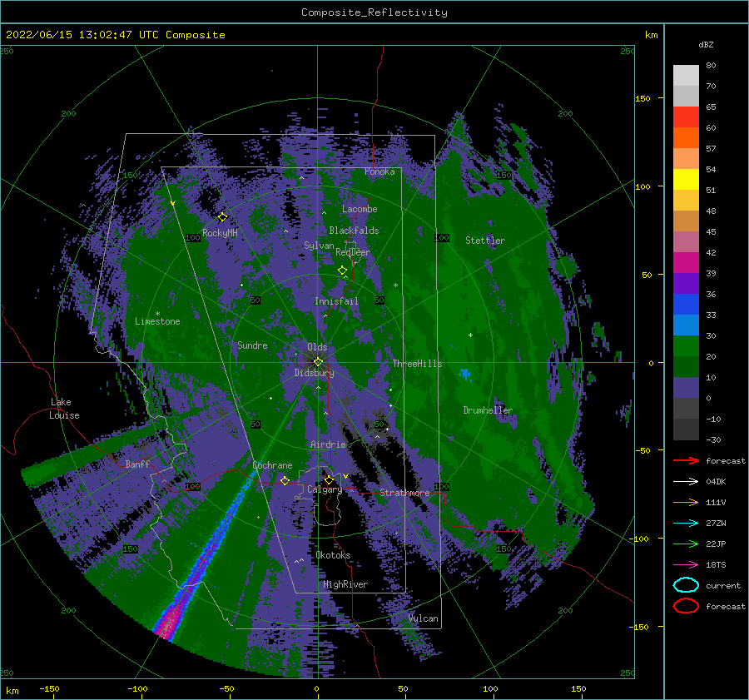Click the yellow radar site marker at Olds
This screenshot has width=749, height=700.
point(318,362)
